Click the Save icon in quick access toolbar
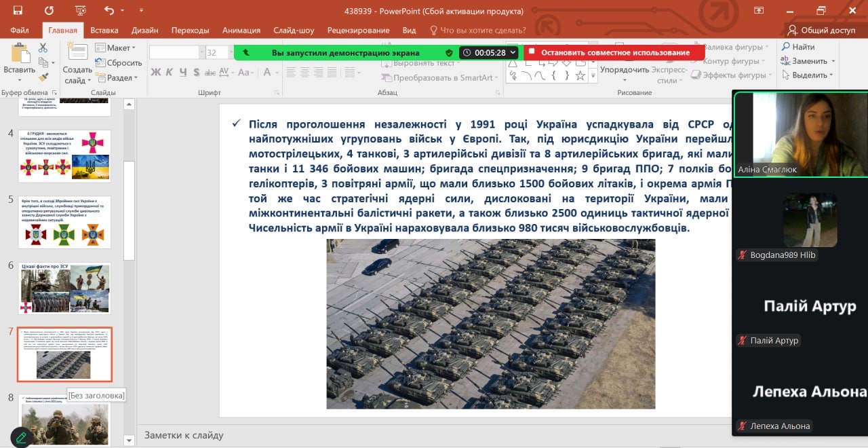The image size is (868, 448). tap(18, 11)
